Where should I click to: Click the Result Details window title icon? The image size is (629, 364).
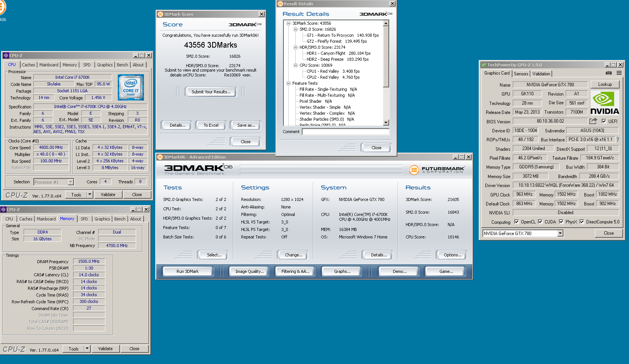(x=280, y=4)
